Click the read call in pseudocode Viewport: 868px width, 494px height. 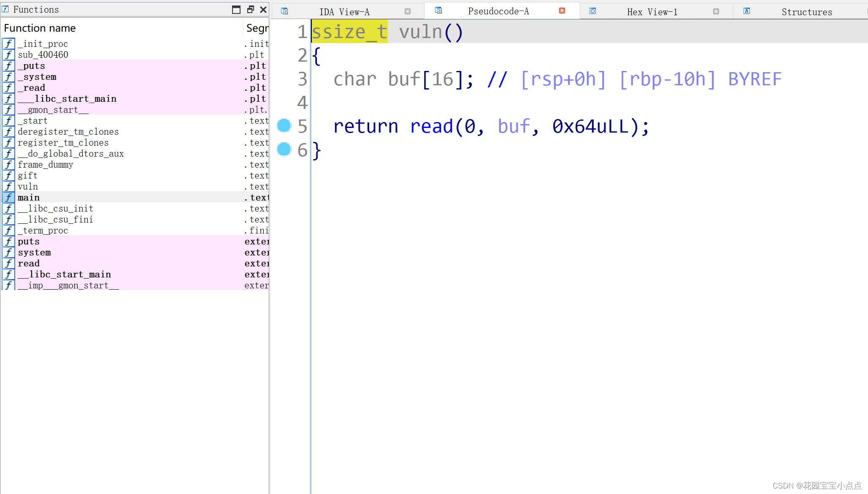tap(431, 126)
